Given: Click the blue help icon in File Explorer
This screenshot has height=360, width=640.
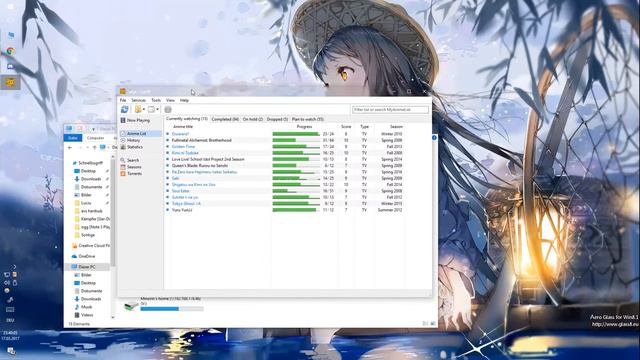Looking at the screenshot, I should click(x=434, y=138).
